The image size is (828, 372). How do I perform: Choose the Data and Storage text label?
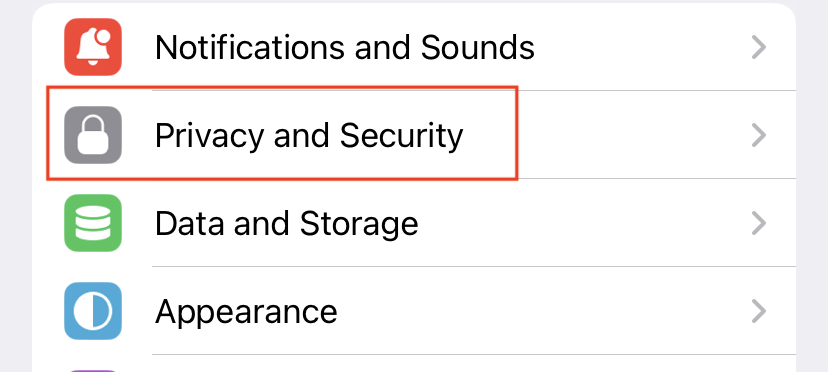[287, 224]
